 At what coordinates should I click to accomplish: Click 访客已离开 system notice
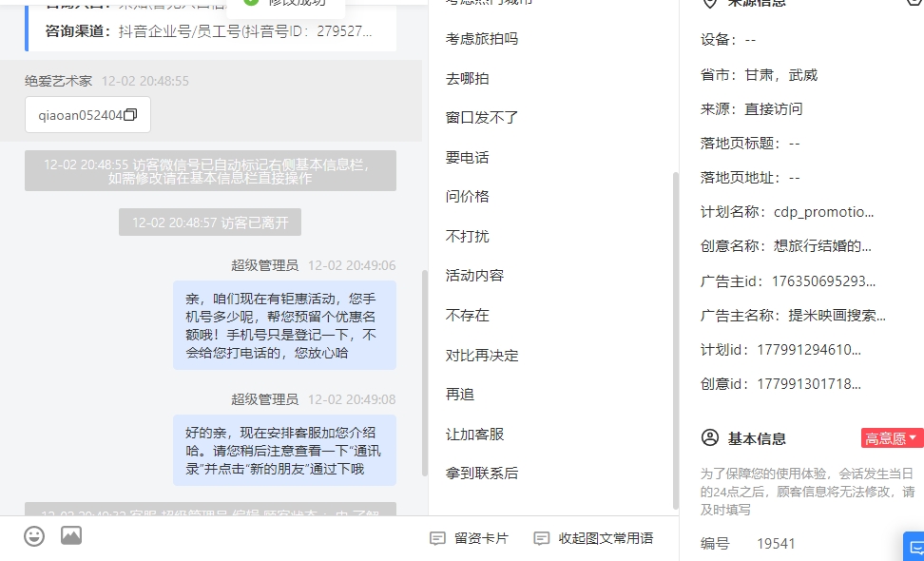(210, 222)
